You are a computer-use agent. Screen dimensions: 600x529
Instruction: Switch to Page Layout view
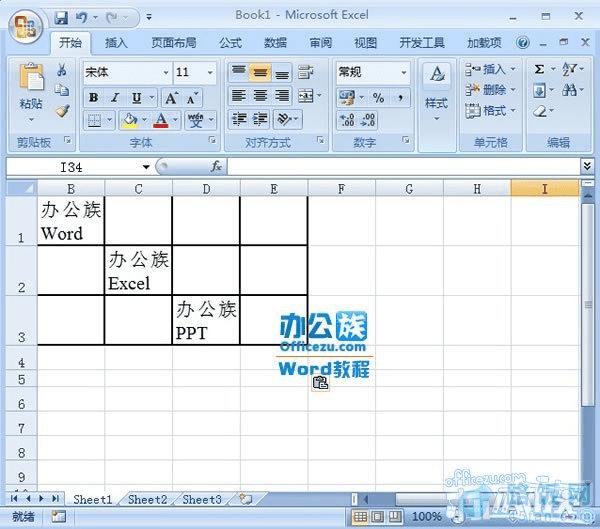(x=378, y=517)
